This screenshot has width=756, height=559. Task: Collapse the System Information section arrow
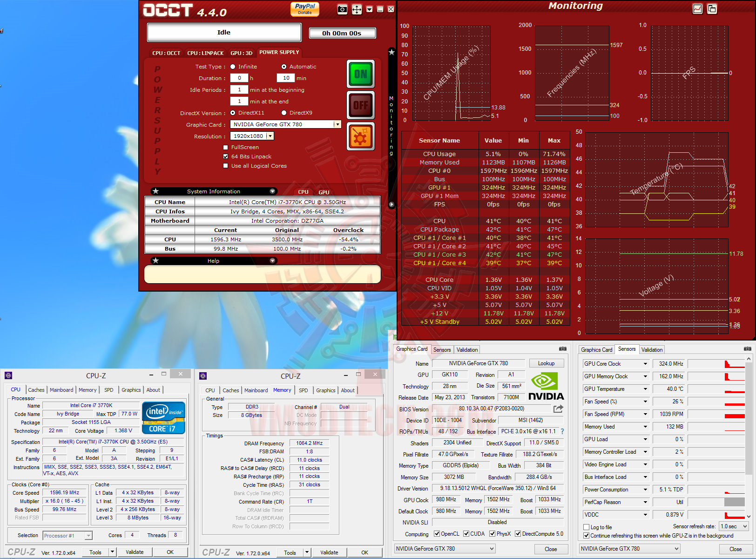(x=272, y=191)
